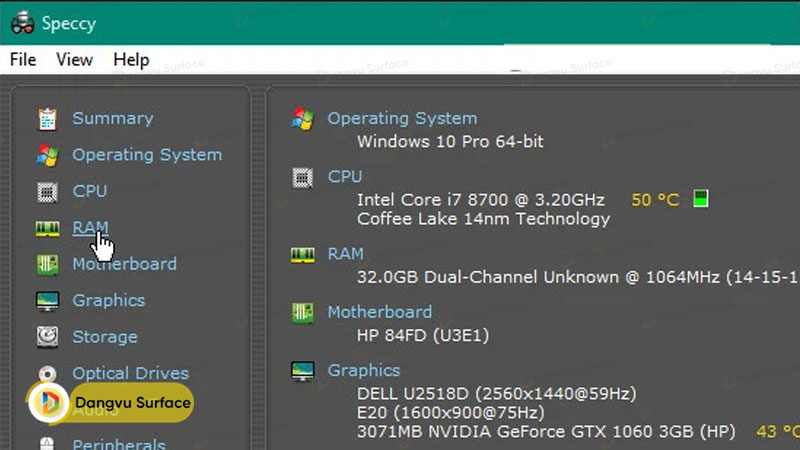Click the Graphics monitor icon in summary

303,371
